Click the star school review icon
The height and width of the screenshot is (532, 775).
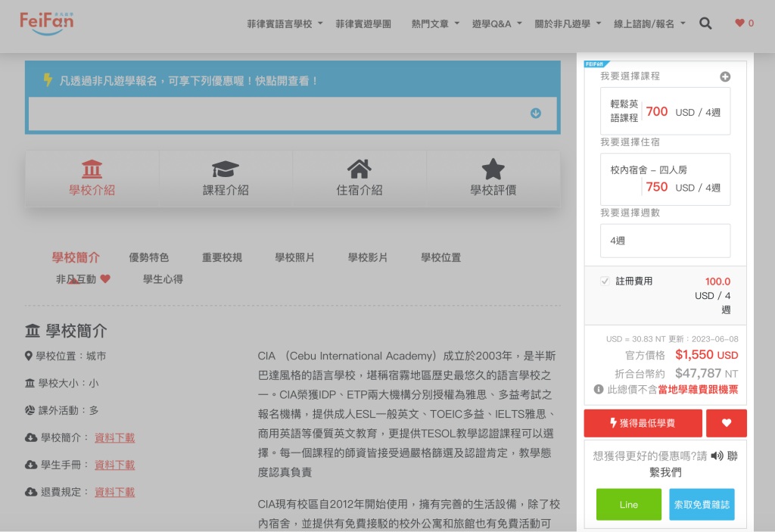pyautogui.click(x=493, y=169)
